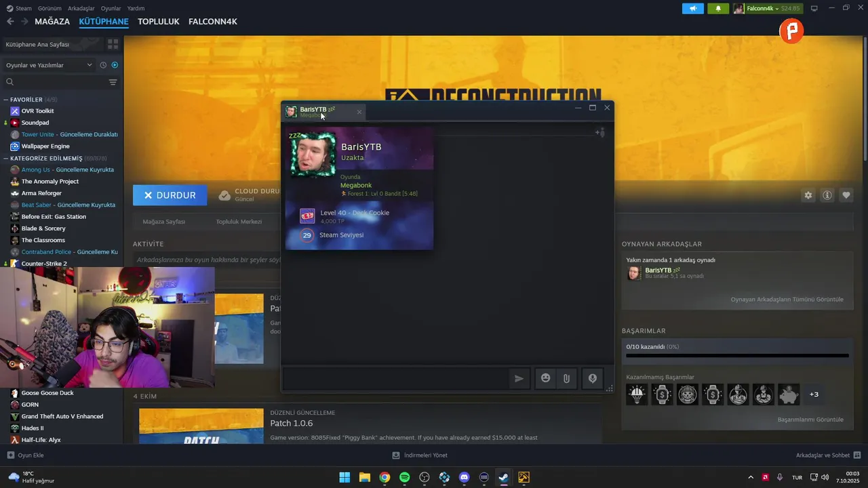The width and height of the screenshot is (868, 488).
Task: Switch to Big Picture mode icon
Action: click(814, 8)
